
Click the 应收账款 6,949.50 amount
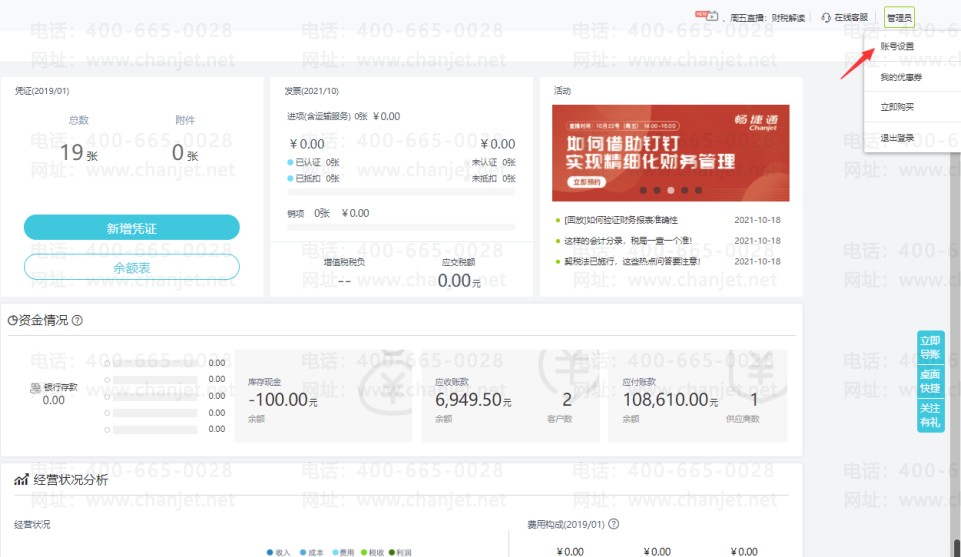tap(473, 400)
